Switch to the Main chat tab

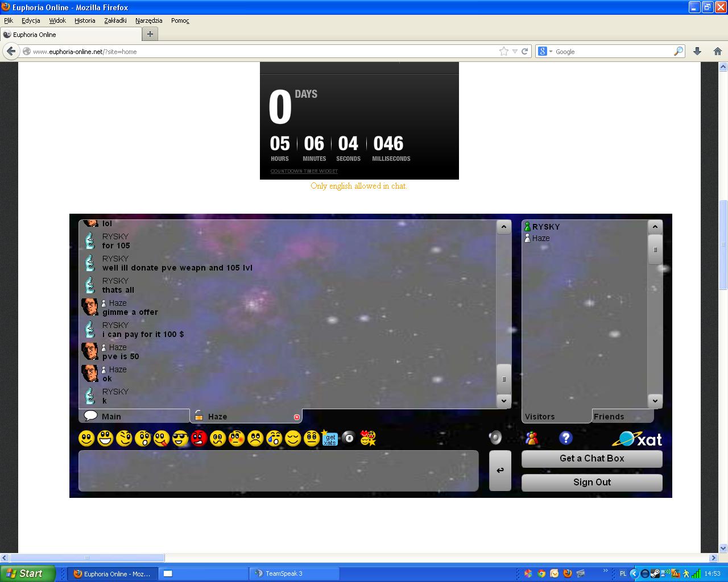tap(134, 416)
